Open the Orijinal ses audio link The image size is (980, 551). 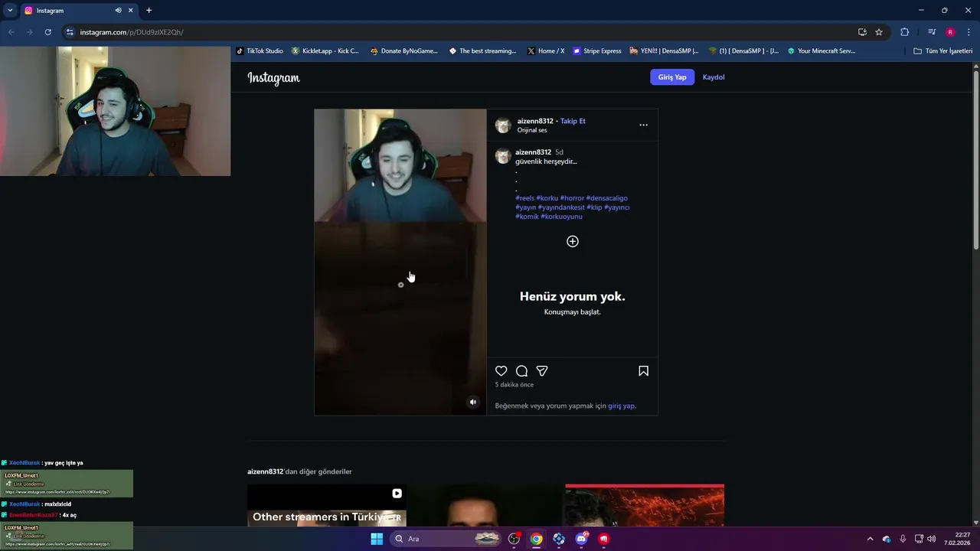[x=532, y=130]
